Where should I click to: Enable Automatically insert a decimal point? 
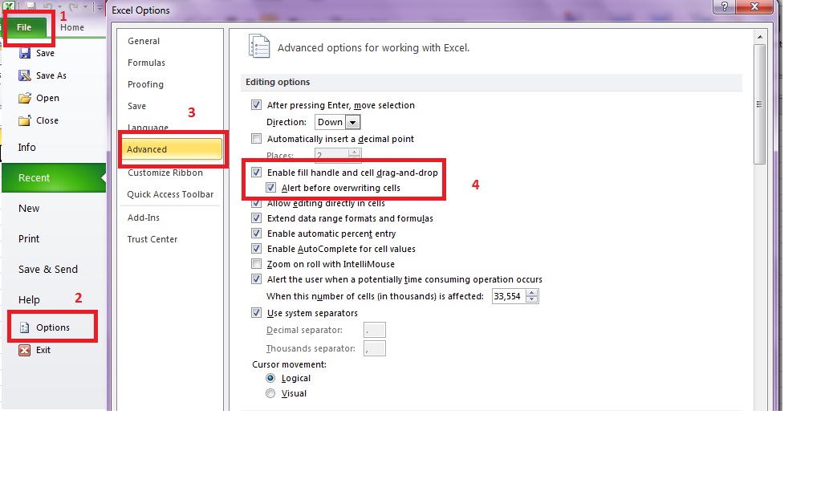point(256,139)
